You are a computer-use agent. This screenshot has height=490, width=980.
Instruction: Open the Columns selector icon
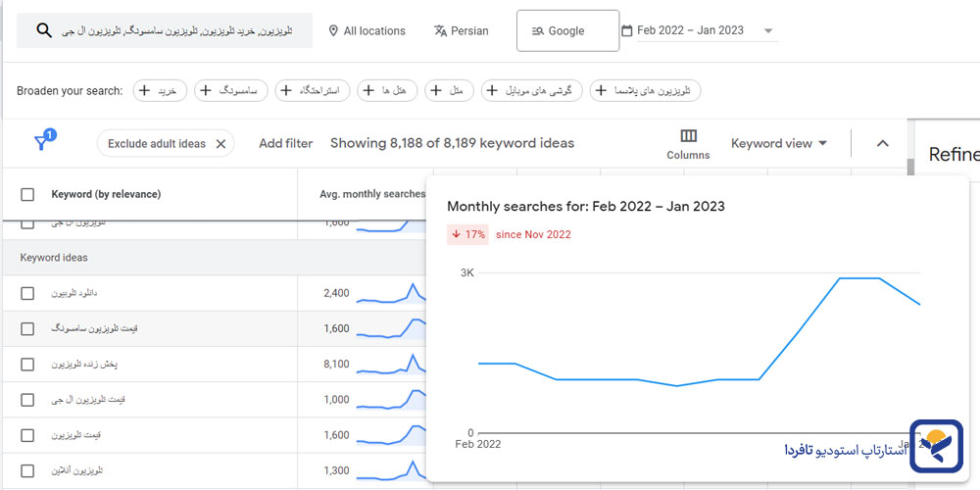[688, 144]
